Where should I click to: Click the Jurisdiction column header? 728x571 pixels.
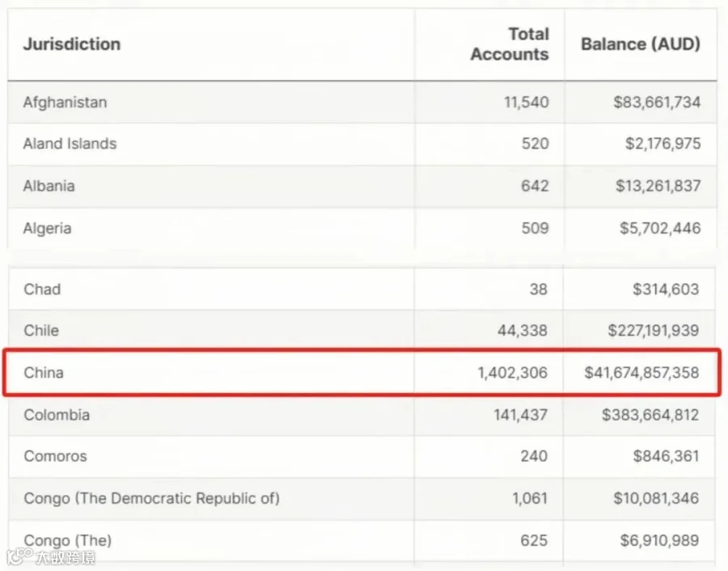pos(72,44)
